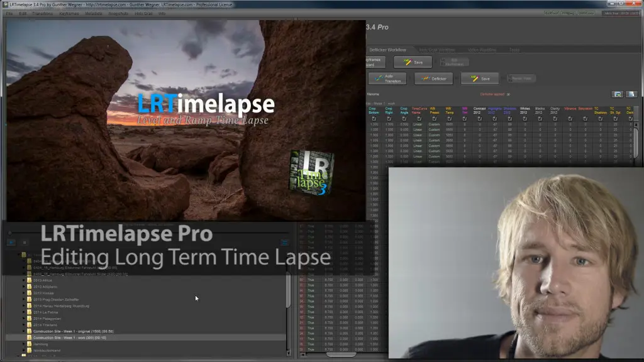Select the Hamburg folder icon
This screenshot has height=362, width=644.
[29, 344]
